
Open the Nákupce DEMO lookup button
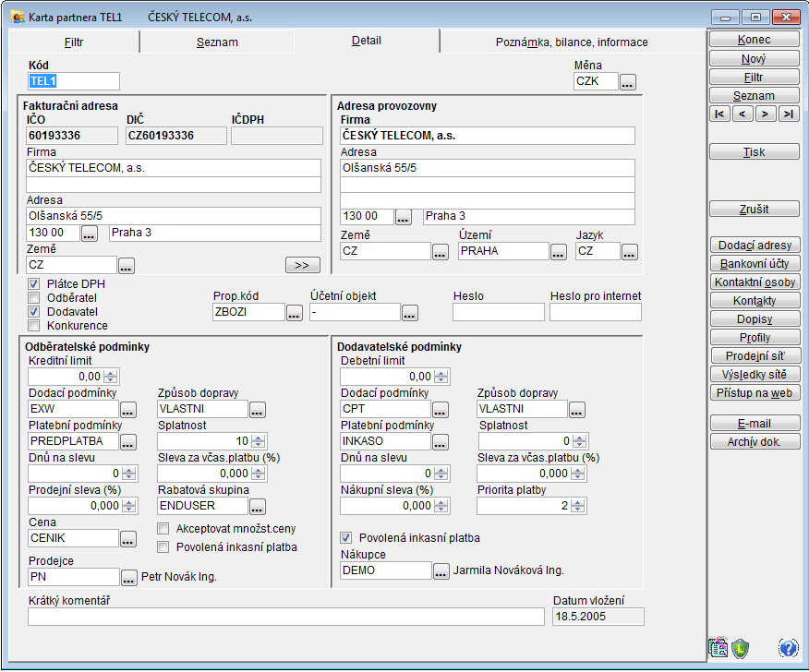441,571
